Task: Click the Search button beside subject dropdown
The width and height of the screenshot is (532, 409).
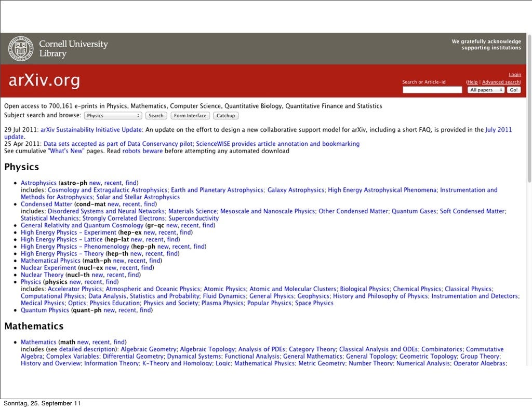Action: coord(156,116)
